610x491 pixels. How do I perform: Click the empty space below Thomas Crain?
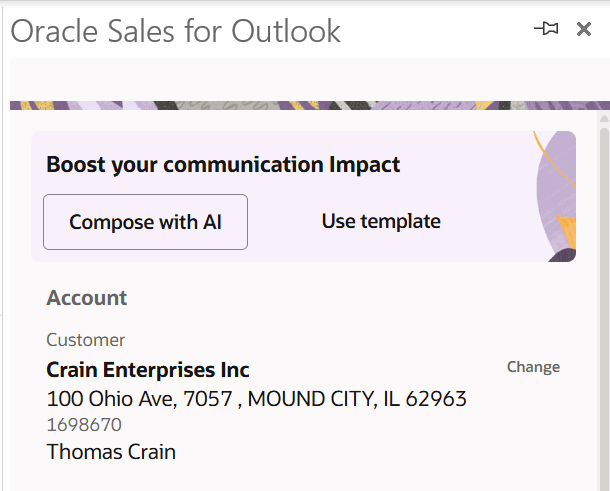[300, 476]
